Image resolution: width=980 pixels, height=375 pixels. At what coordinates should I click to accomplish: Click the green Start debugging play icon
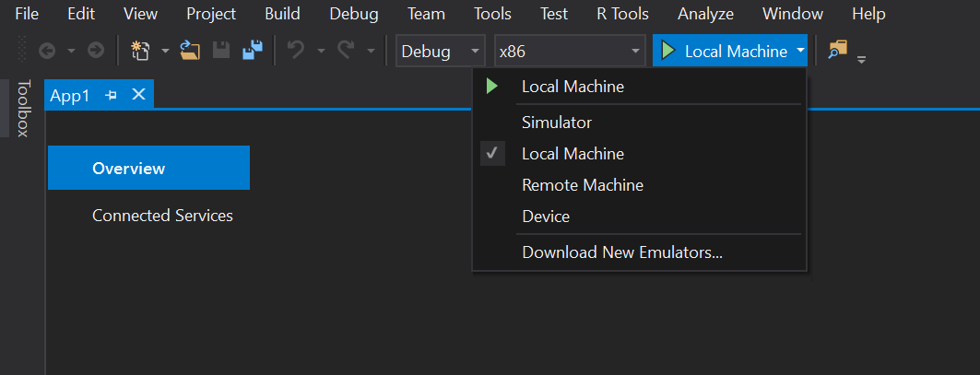pyautogui.click(x=668, y=52)
